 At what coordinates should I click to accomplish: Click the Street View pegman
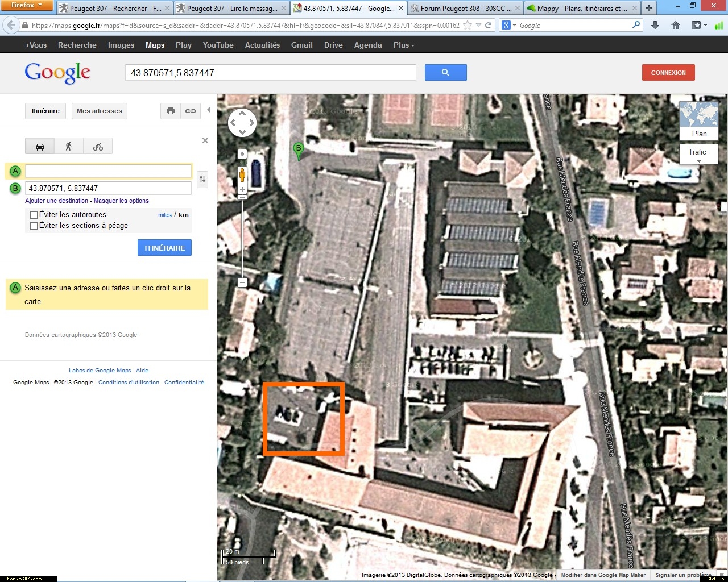pyautogui.click(x=242, y=174)
